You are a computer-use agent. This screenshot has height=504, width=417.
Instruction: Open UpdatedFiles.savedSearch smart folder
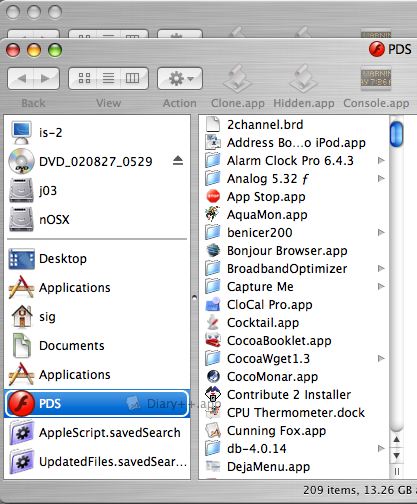97,462
